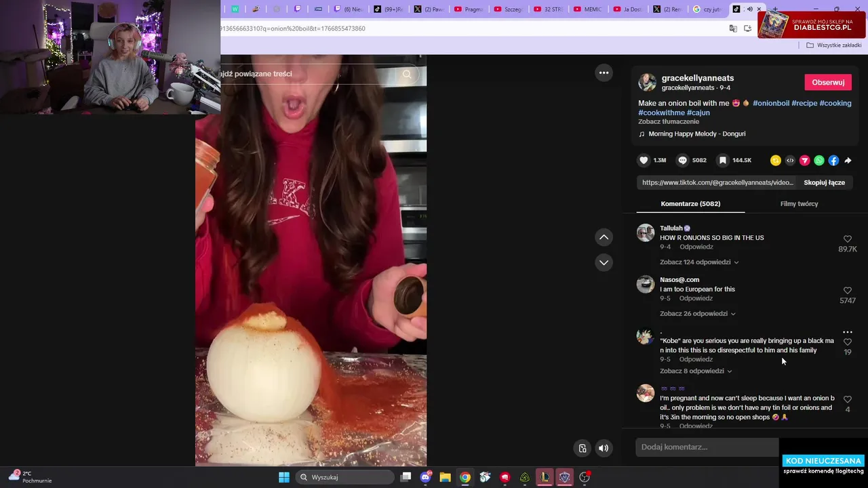Share the video to WhatsApp
This screenshot has width=868, height=488.
click(819, 161)
